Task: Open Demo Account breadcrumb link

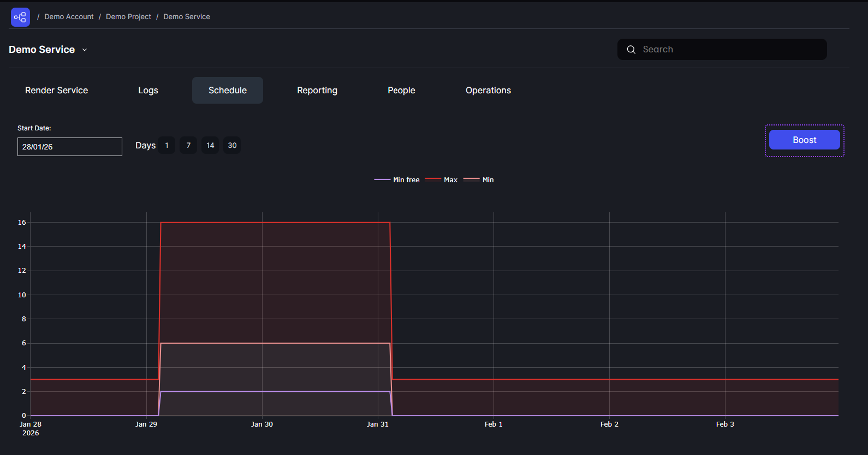Action: pyautogui.click(x=69, y=17)
